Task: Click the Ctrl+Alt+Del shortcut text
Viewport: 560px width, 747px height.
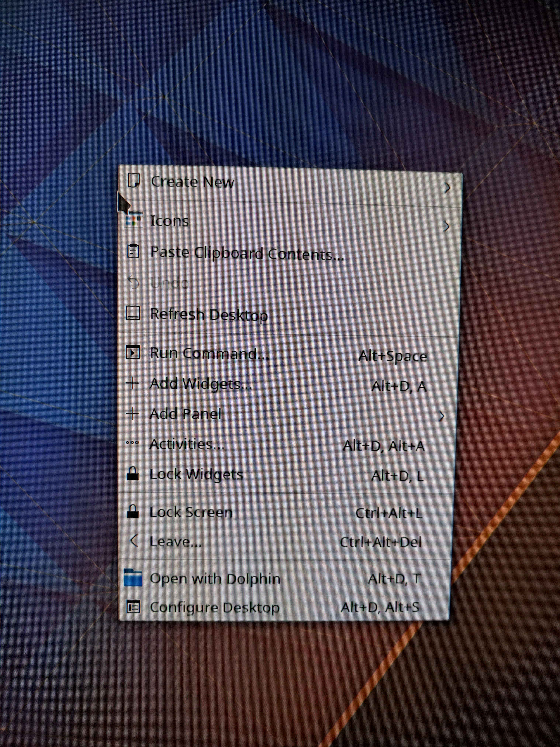Action: (x=380, y=542)
